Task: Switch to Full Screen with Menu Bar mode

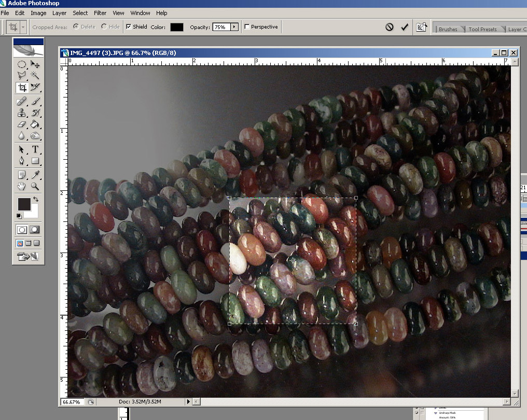Action: pyautogui.click(x=28, y=243)
